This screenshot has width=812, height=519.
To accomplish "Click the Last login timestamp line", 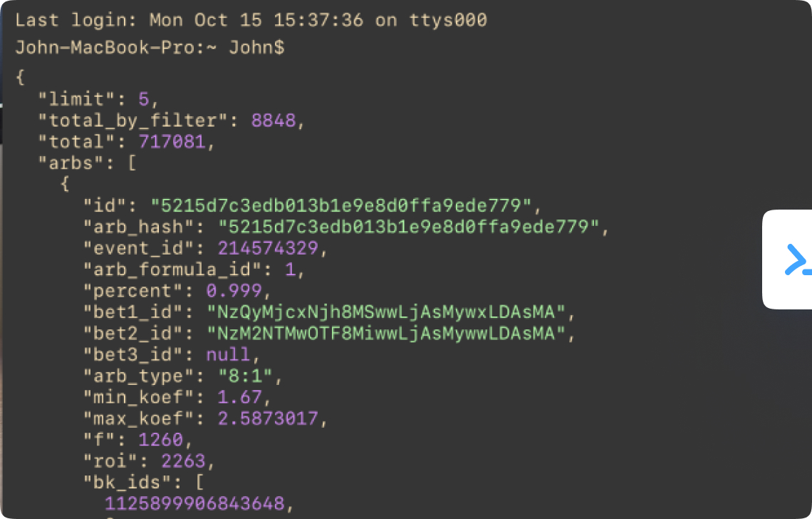I will point(251,20).
